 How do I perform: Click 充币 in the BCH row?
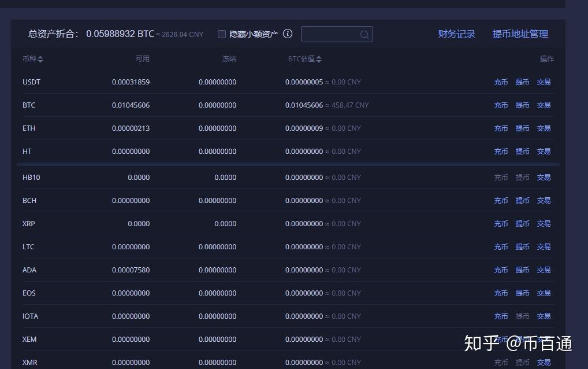tap(501, 201)
